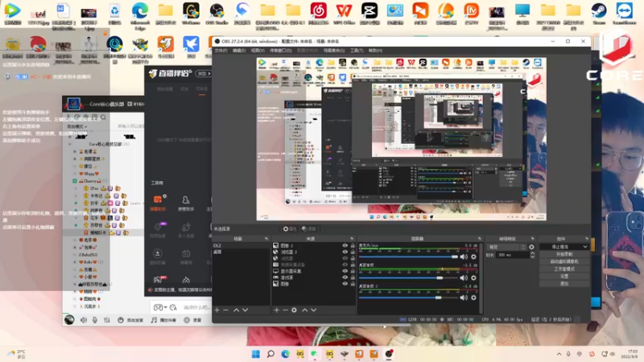Open 桌面音频 audio settings gear
Screen dimensions: 644x362
[x=473, y=278]
